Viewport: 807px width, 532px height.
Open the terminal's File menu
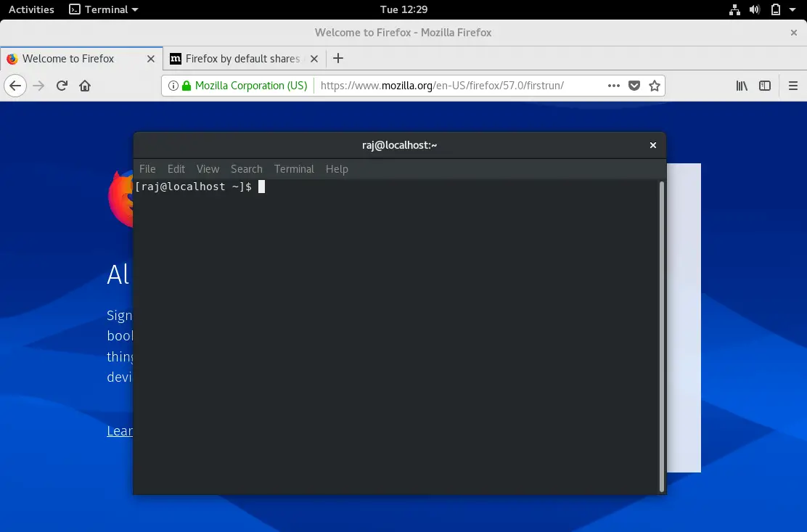(x=147, y=168)
